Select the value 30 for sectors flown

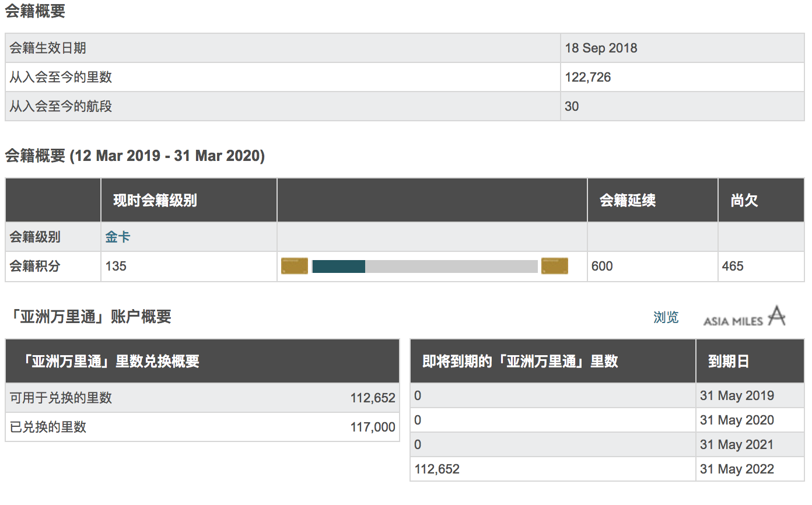[572, 106]
